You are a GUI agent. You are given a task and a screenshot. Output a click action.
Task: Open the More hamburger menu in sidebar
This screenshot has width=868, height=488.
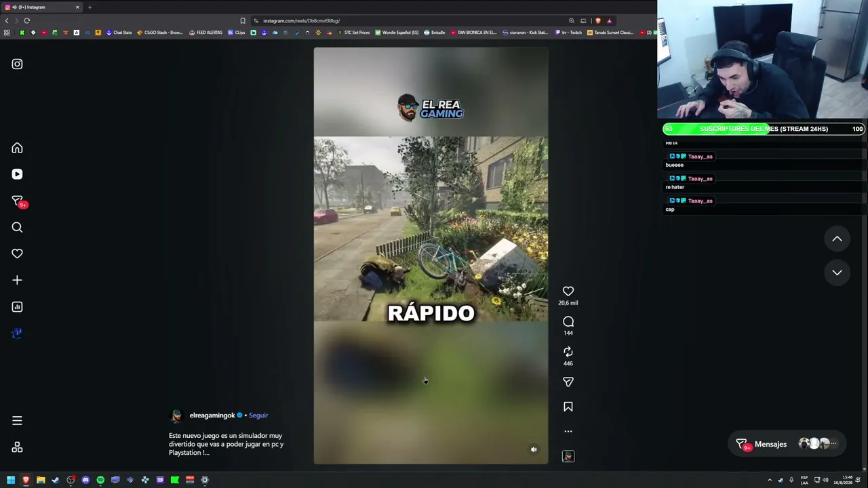(x=17, y=421)
